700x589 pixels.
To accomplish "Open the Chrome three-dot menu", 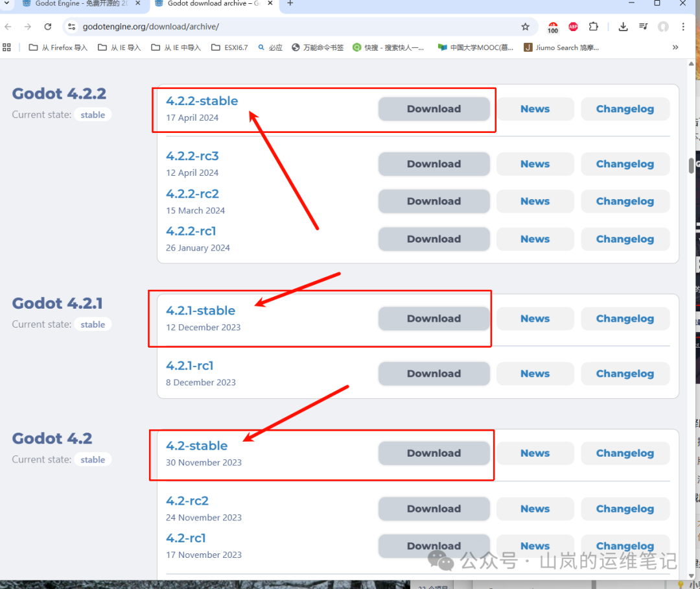I will 683,27.
